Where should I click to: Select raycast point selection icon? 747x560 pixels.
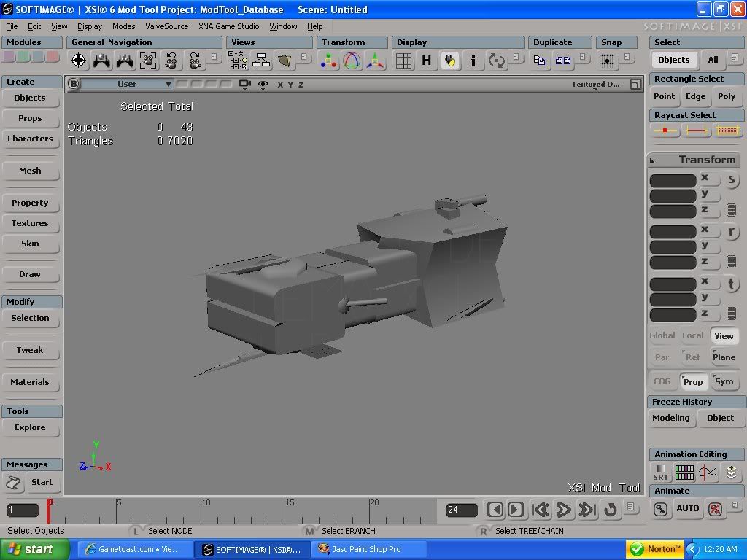[x=665, y=130]
